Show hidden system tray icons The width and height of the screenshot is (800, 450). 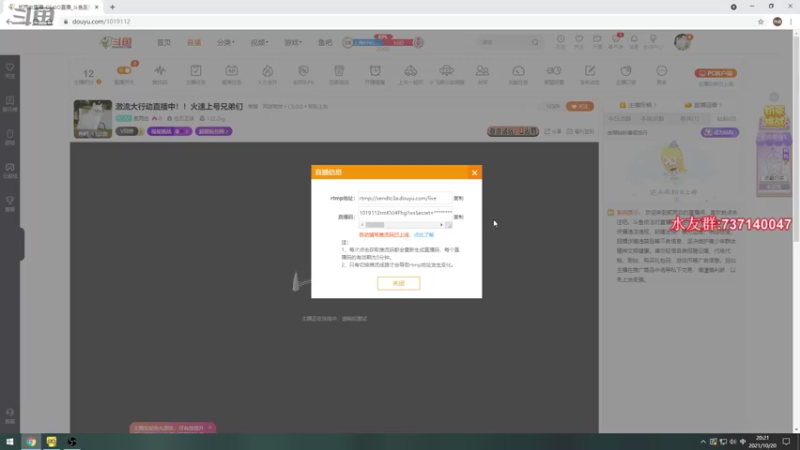703,442
